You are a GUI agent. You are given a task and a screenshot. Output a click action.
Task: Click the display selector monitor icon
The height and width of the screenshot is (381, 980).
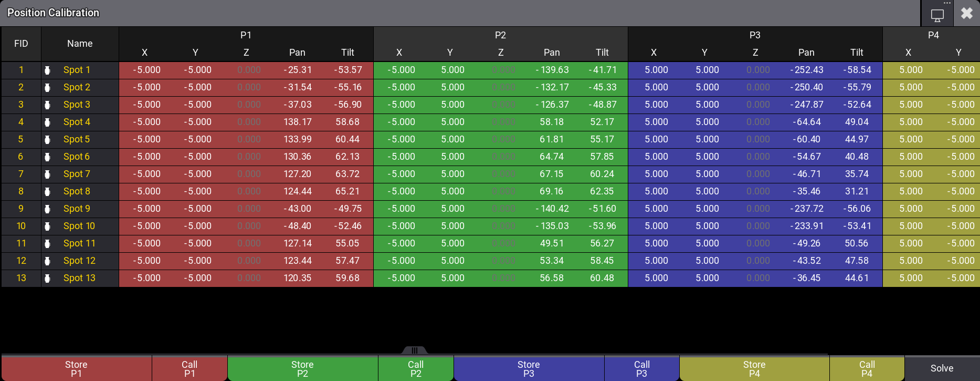[x=937, y=15]
